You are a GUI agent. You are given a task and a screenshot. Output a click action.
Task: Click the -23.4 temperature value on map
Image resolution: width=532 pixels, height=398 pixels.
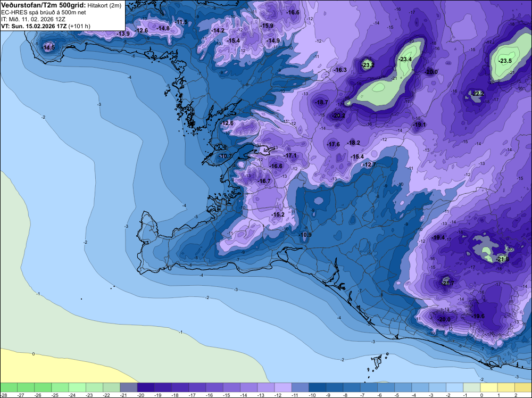pos(405,59)
